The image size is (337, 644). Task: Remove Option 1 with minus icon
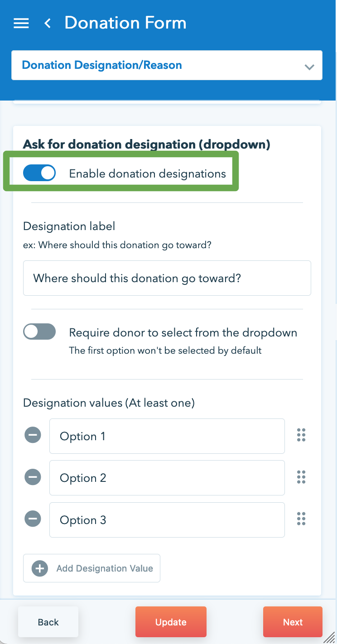coord(33,436)
